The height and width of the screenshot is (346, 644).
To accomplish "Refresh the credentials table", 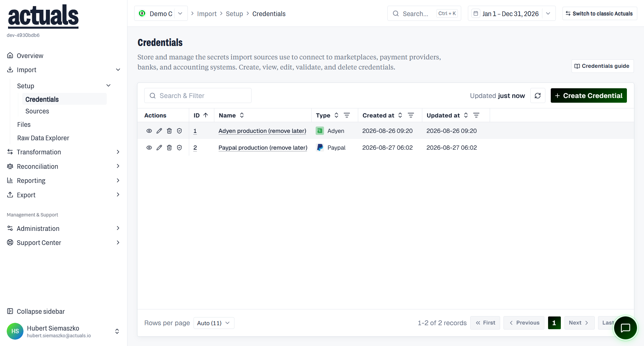I will pyautogui.click(x=538, y=96).
